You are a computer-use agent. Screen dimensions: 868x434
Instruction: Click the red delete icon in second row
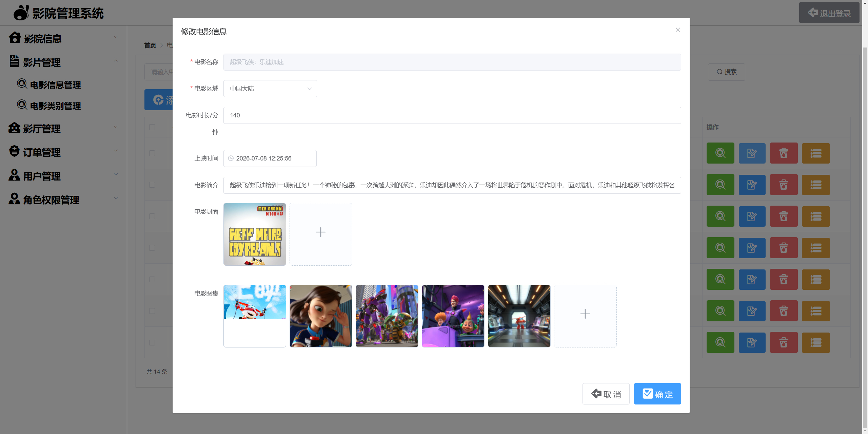pos(784,185)
